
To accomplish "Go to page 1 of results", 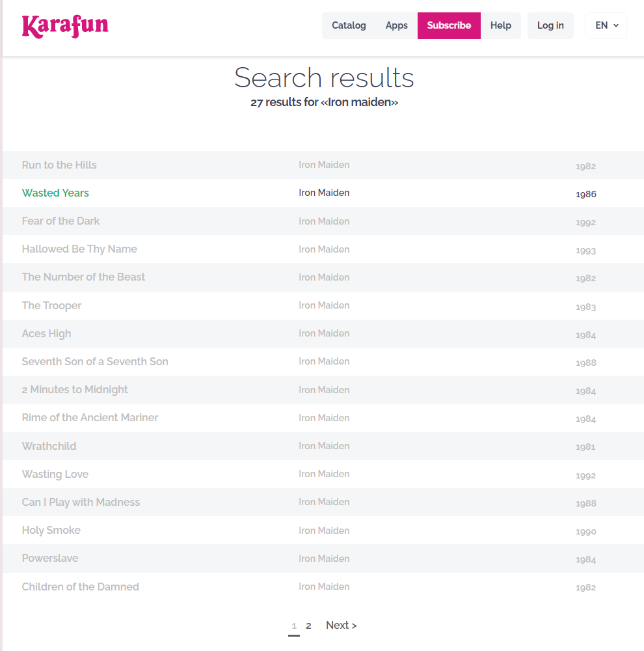I will [294, 626].
